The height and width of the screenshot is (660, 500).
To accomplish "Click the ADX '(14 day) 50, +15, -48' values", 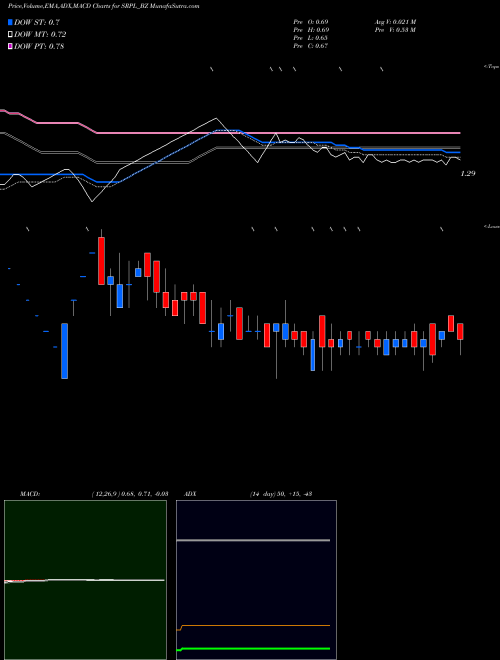I will coord(281,494).
